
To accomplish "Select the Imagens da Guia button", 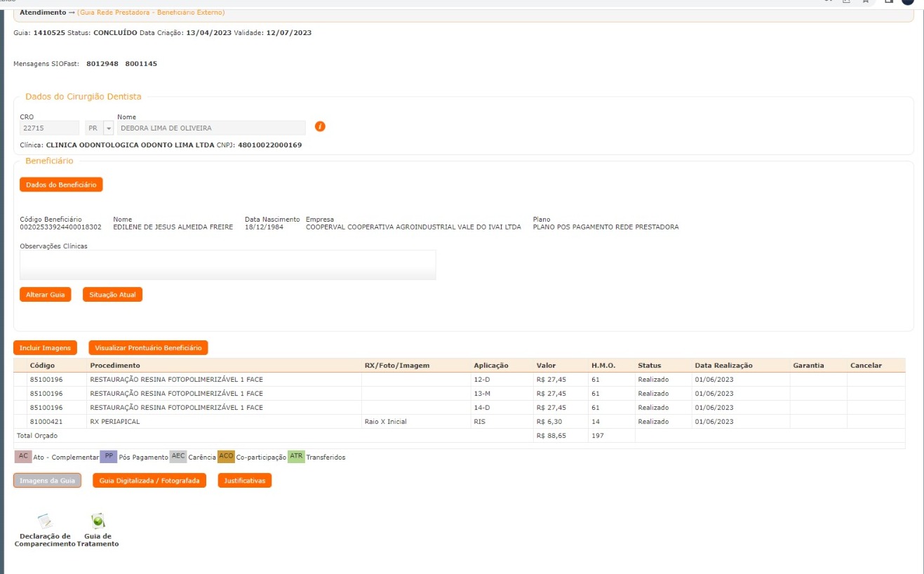I will click(x=47, y=481).
